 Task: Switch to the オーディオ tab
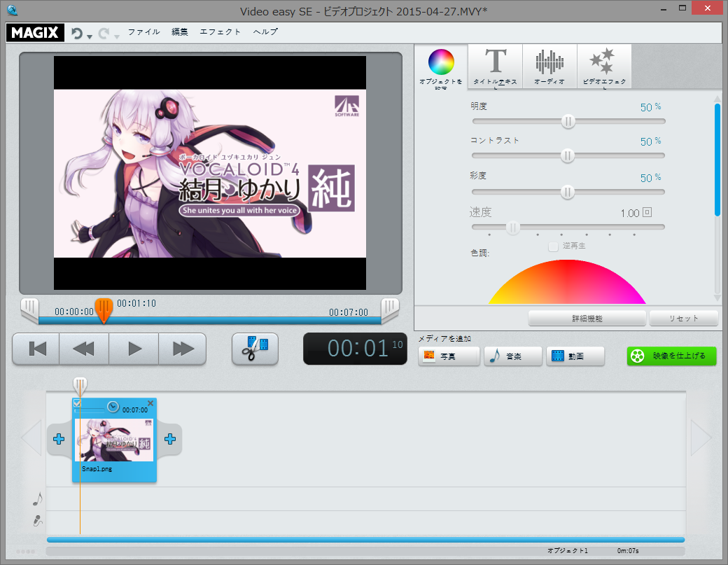point(549,66)
